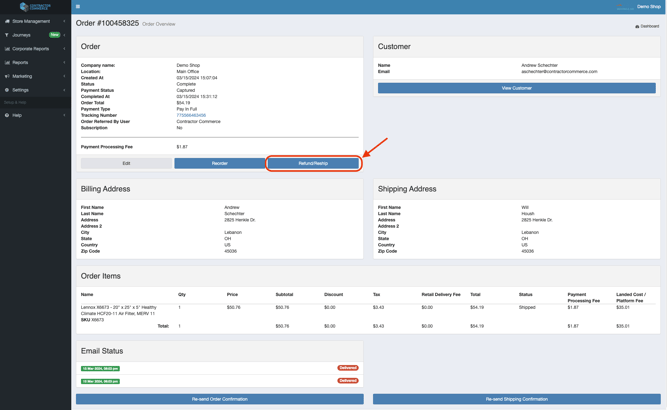
Task: Click the Landed Cost column header
Action: coord(631,297)
